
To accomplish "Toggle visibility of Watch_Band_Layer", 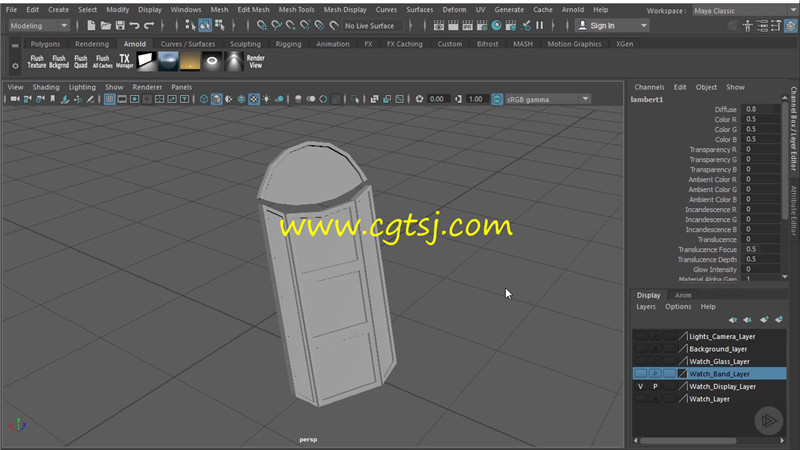I will click(640, 373).
